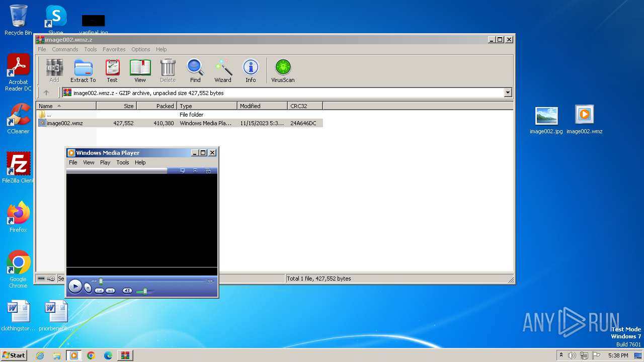Select priorbenefit Word document on desktop
Screen dimensions: 644x362
[x=56, y=316]
